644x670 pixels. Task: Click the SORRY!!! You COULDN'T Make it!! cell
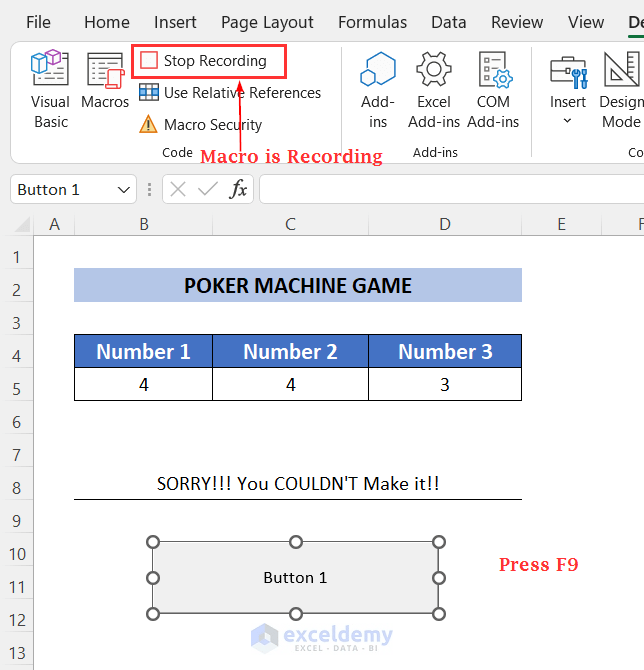click(x=298, y=484)
